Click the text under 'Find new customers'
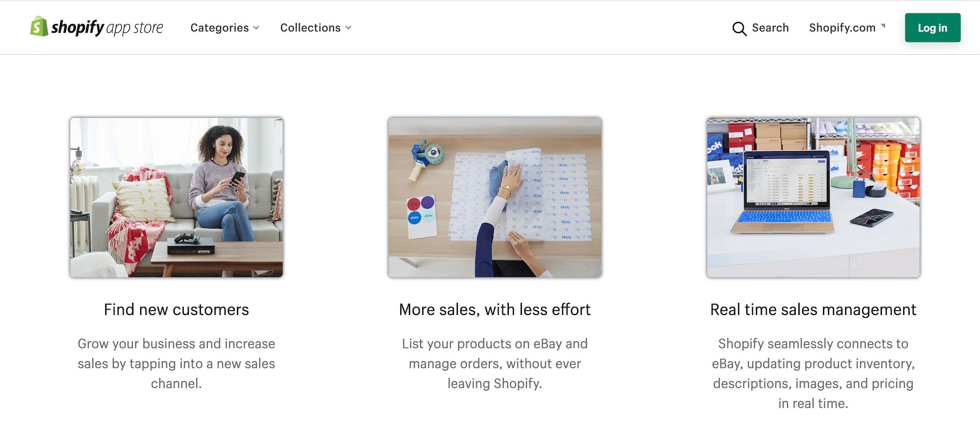Viewport: 980px width, 422px height. 177,363
